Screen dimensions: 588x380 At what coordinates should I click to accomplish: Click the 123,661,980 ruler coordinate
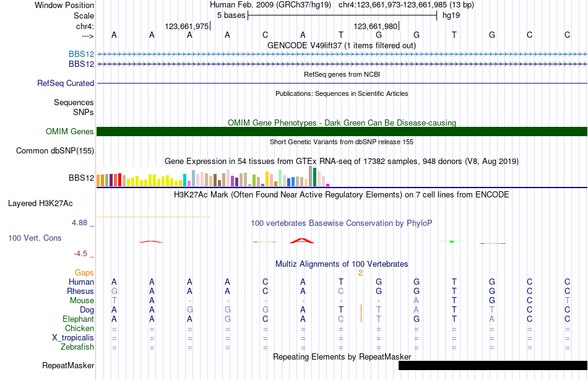pyautogui.click(x=375, y=26)
